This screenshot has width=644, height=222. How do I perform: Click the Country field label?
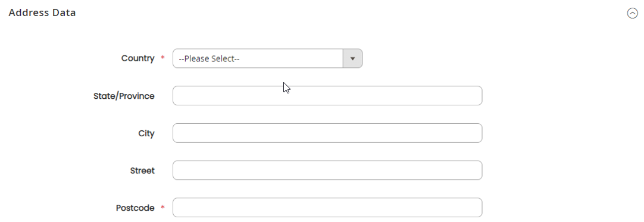pyautogui.click(x=137, y=58)
